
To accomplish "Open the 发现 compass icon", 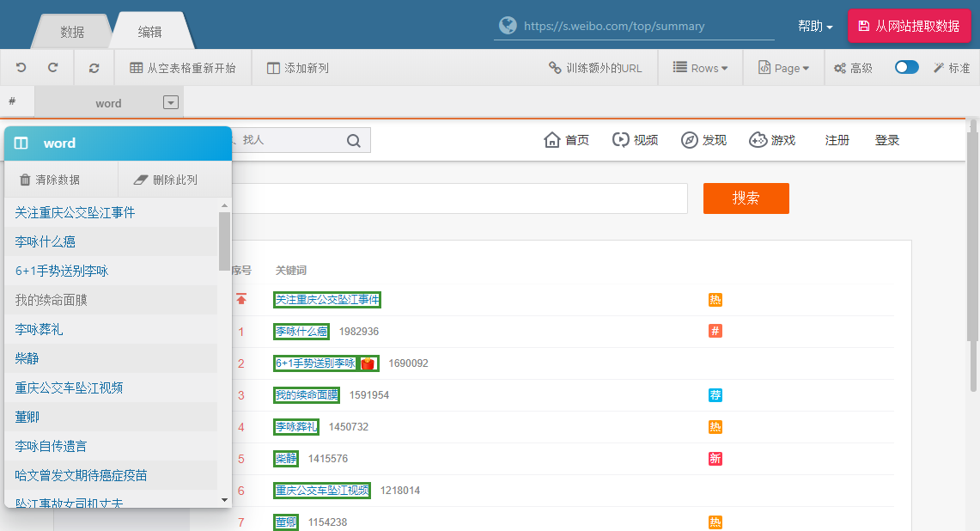I will coord(689,140).
